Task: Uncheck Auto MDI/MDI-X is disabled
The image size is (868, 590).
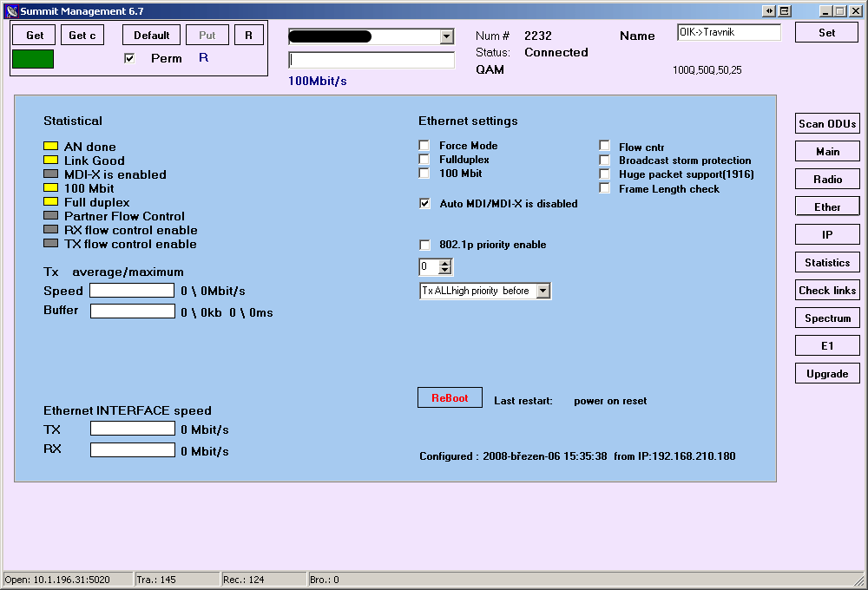Action: [x=424, y=204]
